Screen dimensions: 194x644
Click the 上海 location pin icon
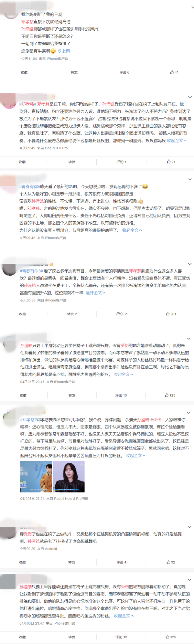59,51
